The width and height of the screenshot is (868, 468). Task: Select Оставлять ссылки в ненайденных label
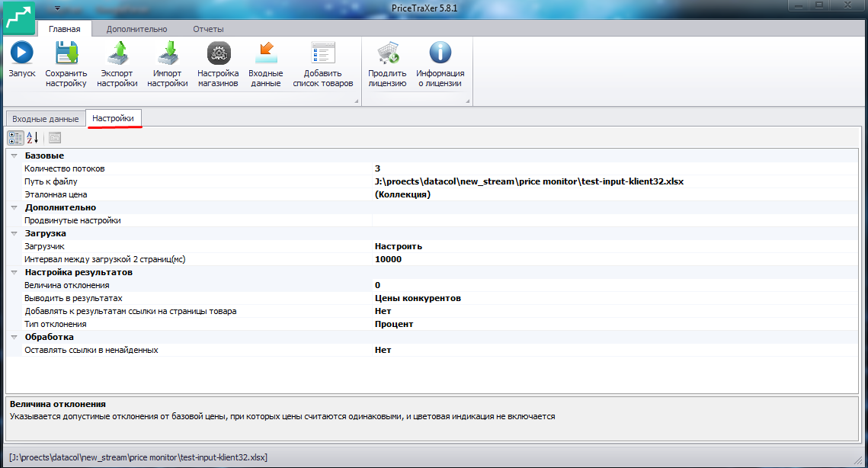point(91,350)
